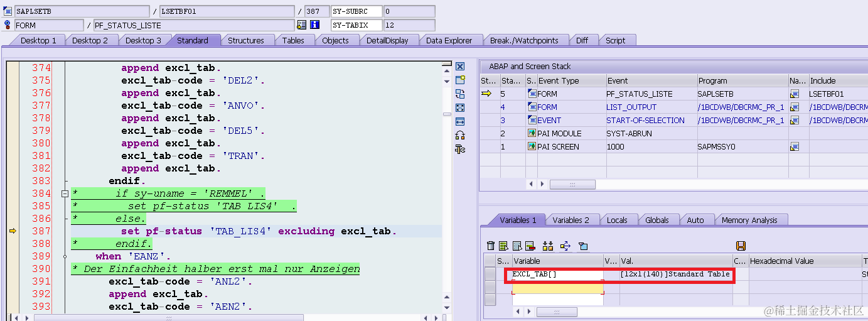Image resolution: width=868 pixels, height=321 pixels.
Task: Select the Variables 1 tab
Action: 518,220
